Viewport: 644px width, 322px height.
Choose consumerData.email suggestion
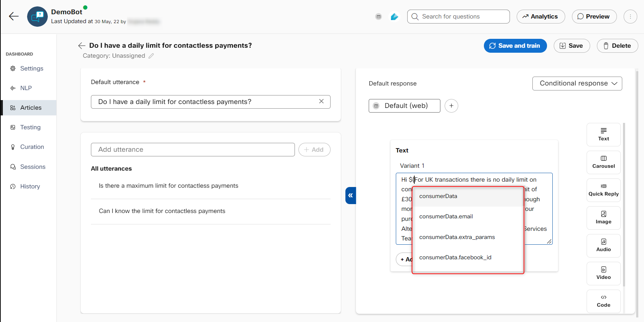(x=468, y=217)
